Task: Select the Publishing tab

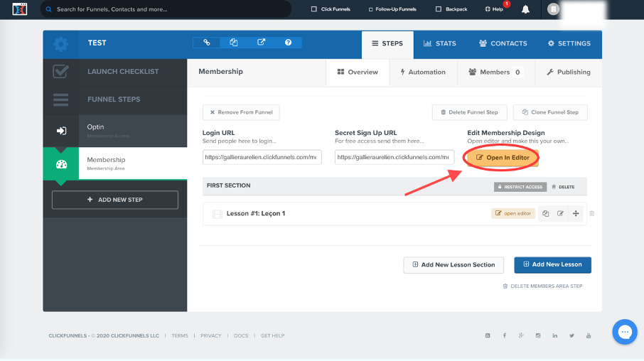Action: [569, 72]
